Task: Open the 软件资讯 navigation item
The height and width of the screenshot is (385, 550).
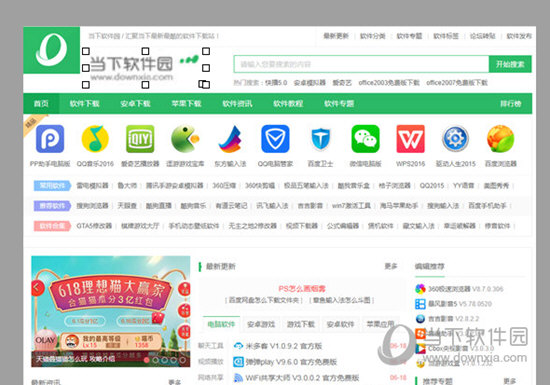Action: [237, 103]
